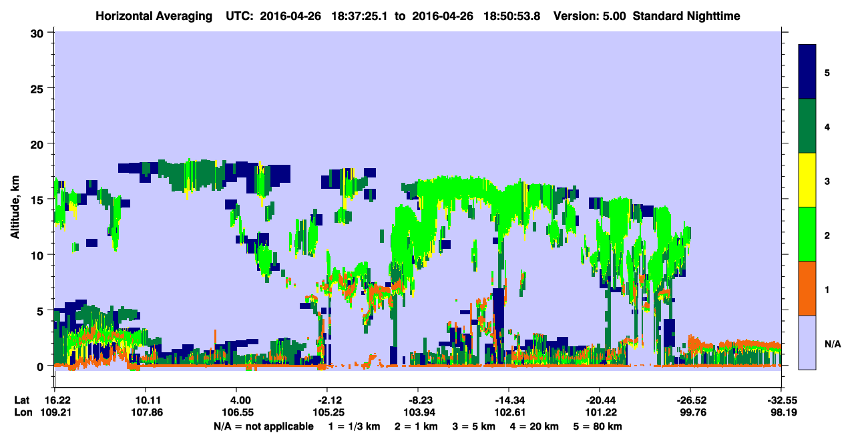Click the start time '18:37:25.1' in the title
The width and height of the screenshot is (868, 445).
click(x=359, y=15)
